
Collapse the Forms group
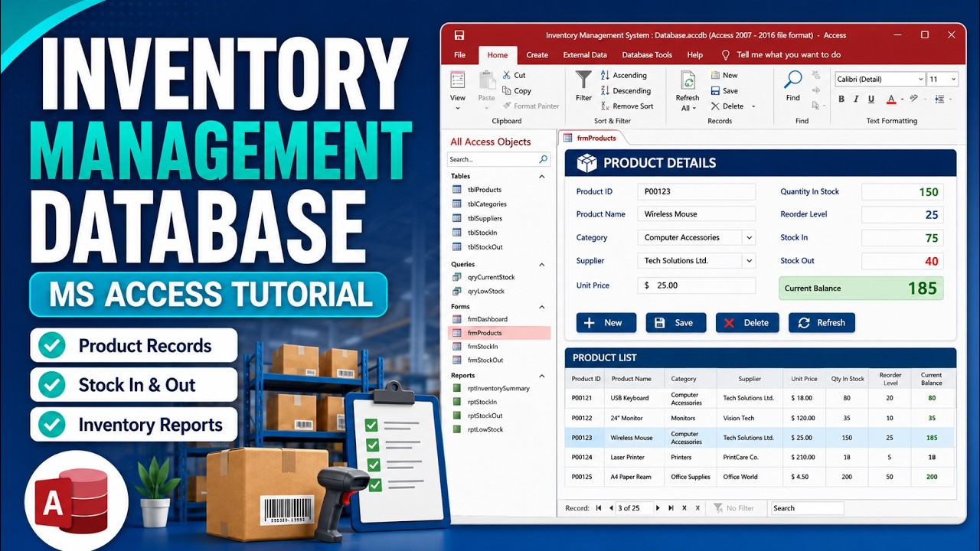542,307
